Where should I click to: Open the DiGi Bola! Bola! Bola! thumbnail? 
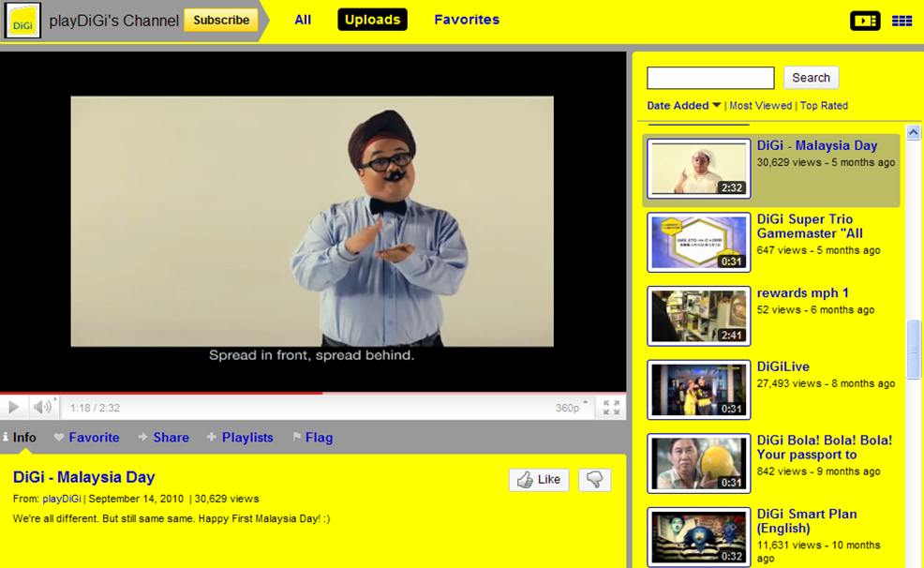pyautogui.click(x=698, y=463)
